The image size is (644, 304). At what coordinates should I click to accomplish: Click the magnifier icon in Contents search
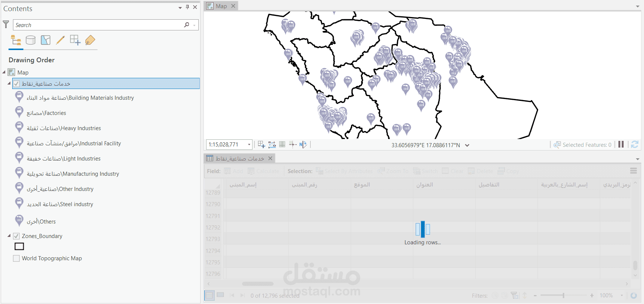coord(186,25)
